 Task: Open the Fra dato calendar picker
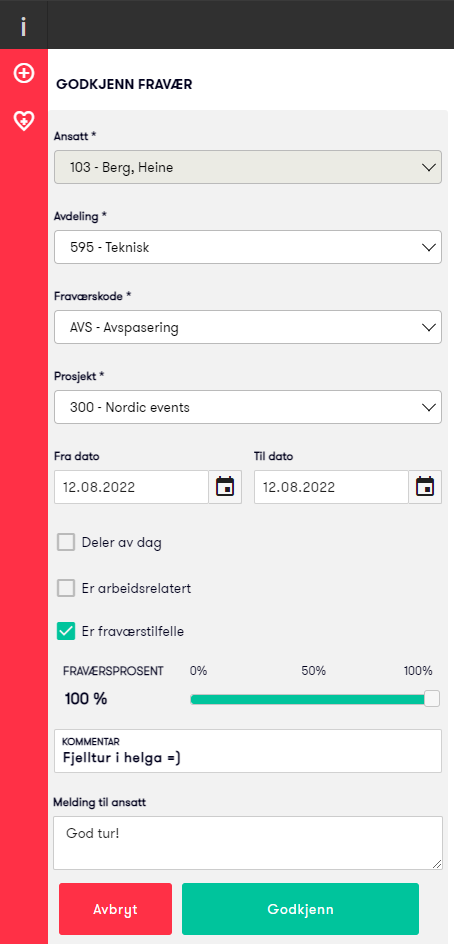click(x=225, y=487)
